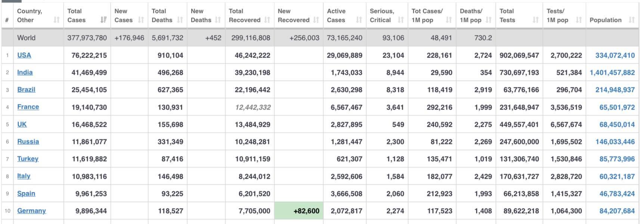Sort by Total Cases column icon
Screen dimensions: 644x224
click(103, 20)
